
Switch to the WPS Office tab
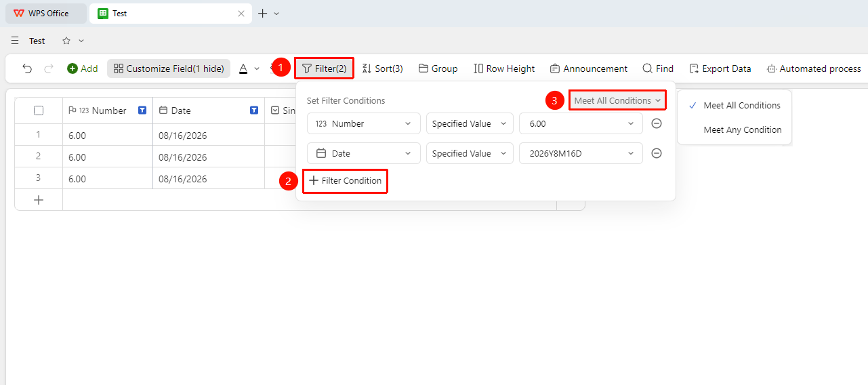(x=46, y=14)
